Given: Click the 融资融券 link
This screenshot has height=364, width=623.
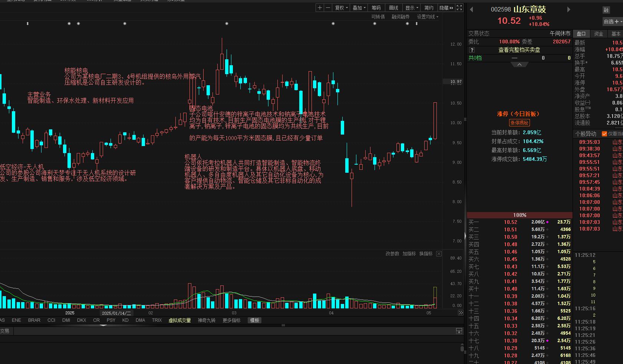Looking at the screenshot, I should click(x=400, y=17).
